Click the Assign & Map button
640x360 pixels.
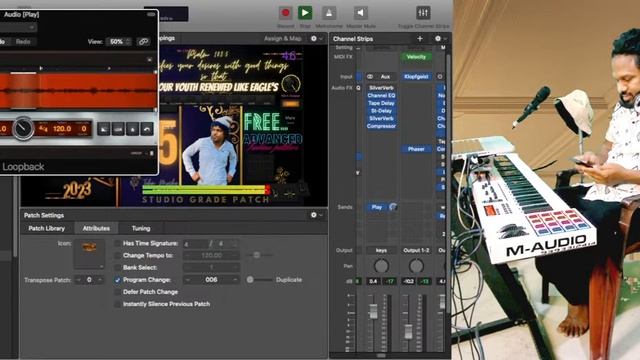click(x=283, y=38)
